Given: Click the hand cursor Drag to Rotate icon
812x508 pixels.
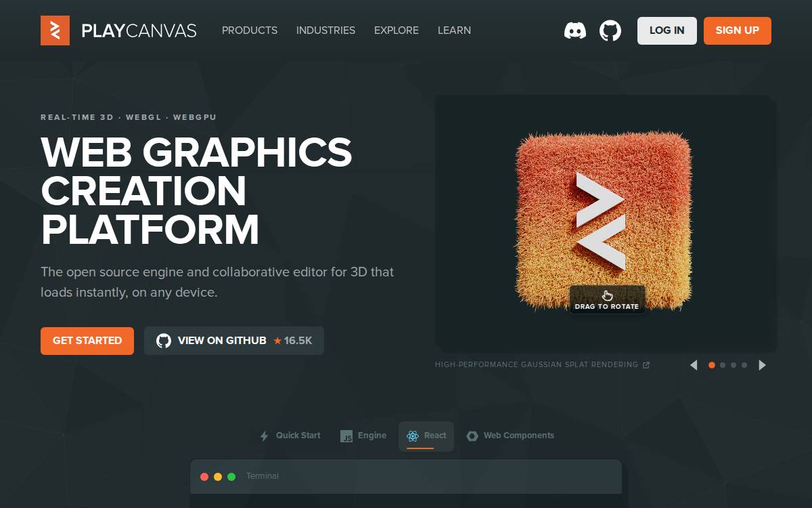Looking at the screenshot, I should [607, 295].
